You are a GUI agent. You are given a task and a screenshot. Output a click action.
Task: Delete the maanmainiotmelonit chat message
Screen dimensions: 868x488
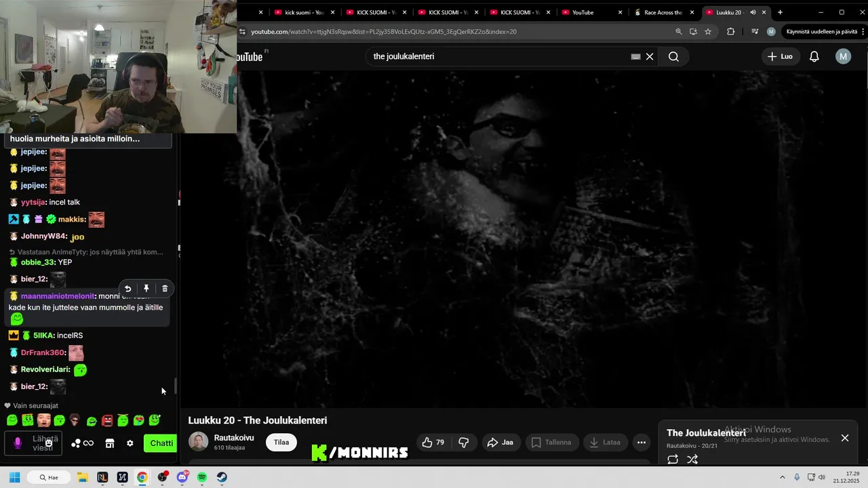click(165, 289)
